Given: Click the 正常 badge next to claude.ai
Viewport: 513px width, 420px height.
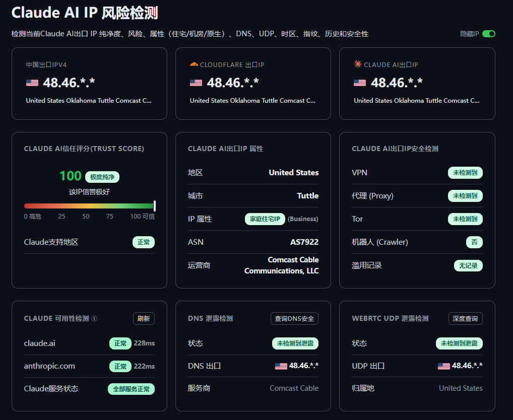Looking at the screenshot, I should click(120, 343).
